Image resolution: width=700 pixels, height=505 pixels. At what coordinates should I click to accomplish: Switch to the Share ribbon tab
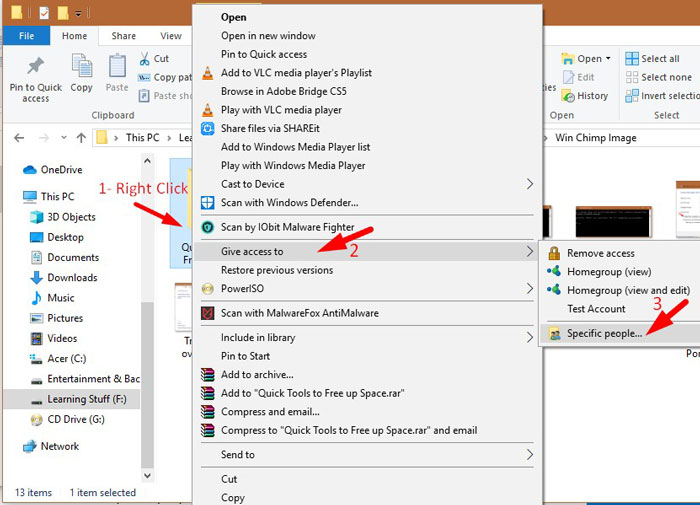coord(124,36)
